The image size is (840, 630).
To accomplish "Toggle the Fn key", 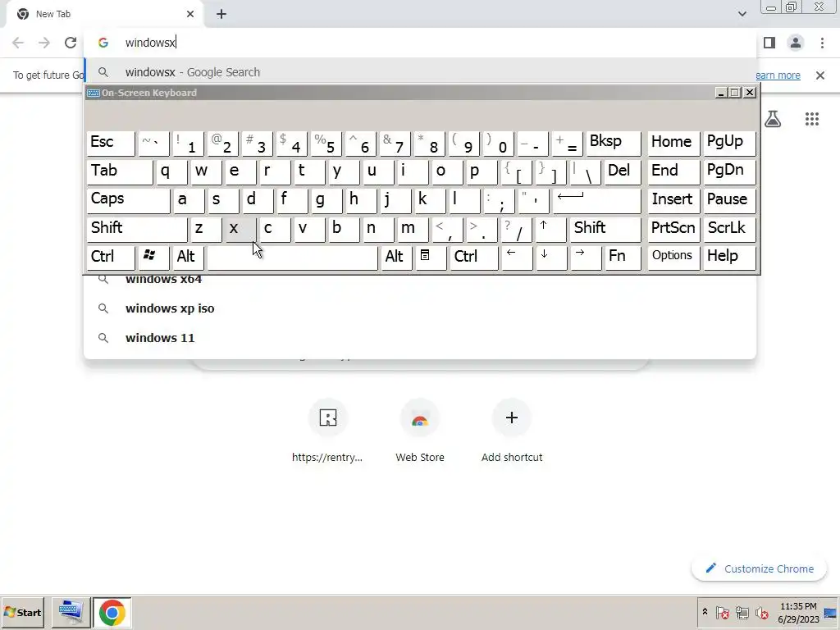I will (623, 258).
